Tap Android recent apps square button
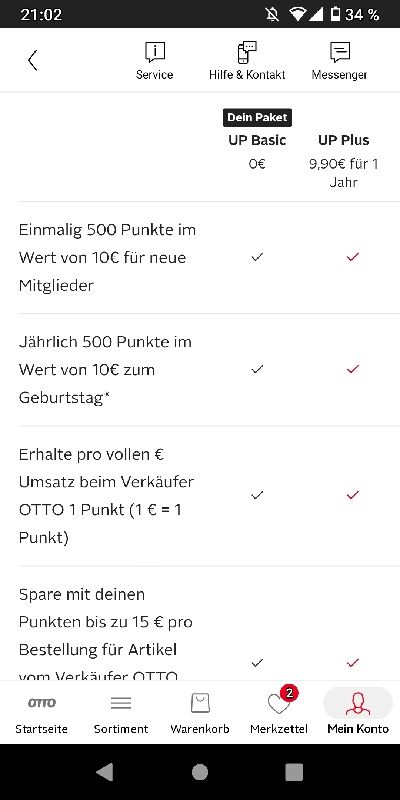This screenshot has width=400, height=800. click(x=294, y=772)
